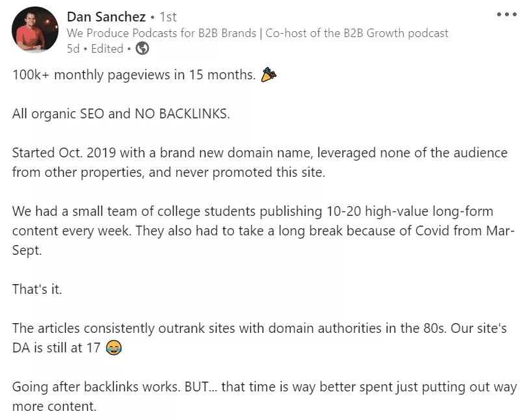Click the 5d post timestamp

[x=73, y=49]
